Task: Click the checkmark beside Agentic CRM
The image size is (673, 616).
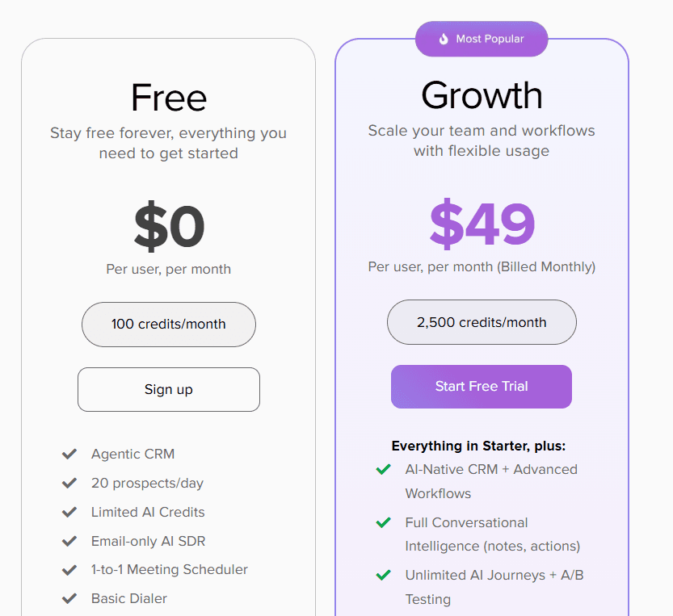Action: pos(69,454)
